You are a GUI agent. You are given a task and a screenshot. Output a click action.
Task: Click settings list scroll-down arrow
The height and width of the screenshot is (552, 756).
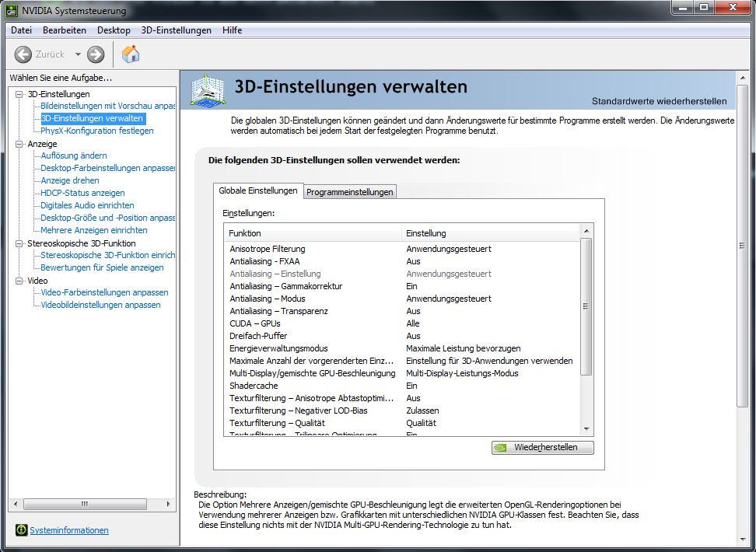pyautogui.click(x=586, y=429)
